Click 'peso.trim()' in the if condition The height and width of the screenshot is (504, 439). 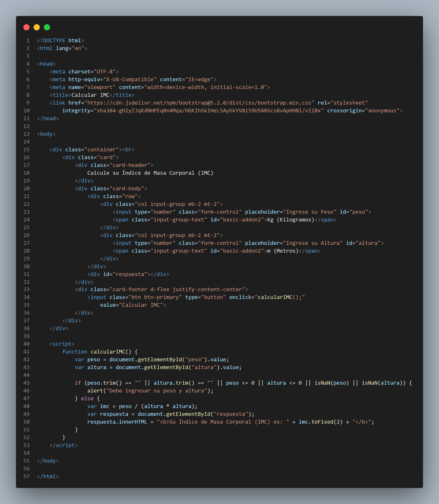[105, 383]
